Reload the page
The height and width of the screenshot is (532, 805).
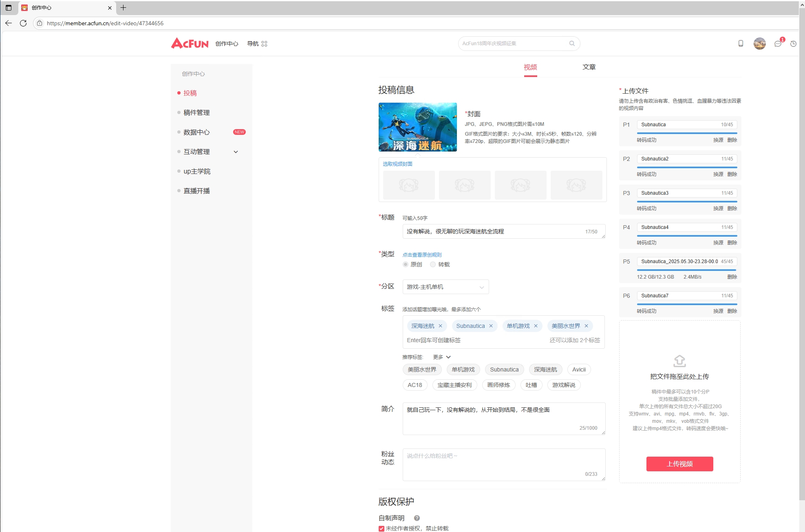click(x=23, y=23)
